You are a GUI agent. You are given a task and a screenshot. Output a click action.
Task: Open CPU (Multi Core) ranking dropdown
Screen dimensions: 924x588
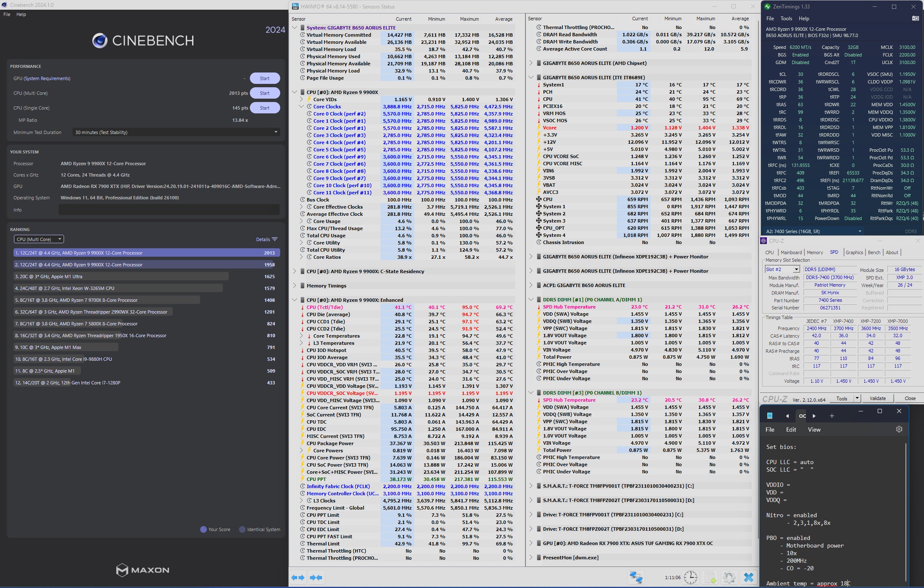39,239
